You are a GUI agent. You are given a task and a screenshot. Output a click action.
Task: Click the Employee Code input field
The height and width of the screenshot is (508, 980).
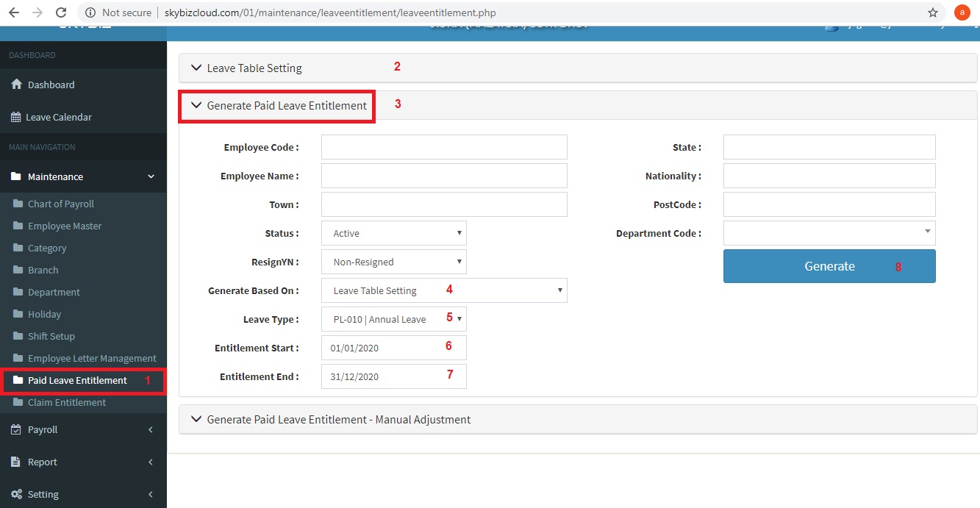point(444,147)
